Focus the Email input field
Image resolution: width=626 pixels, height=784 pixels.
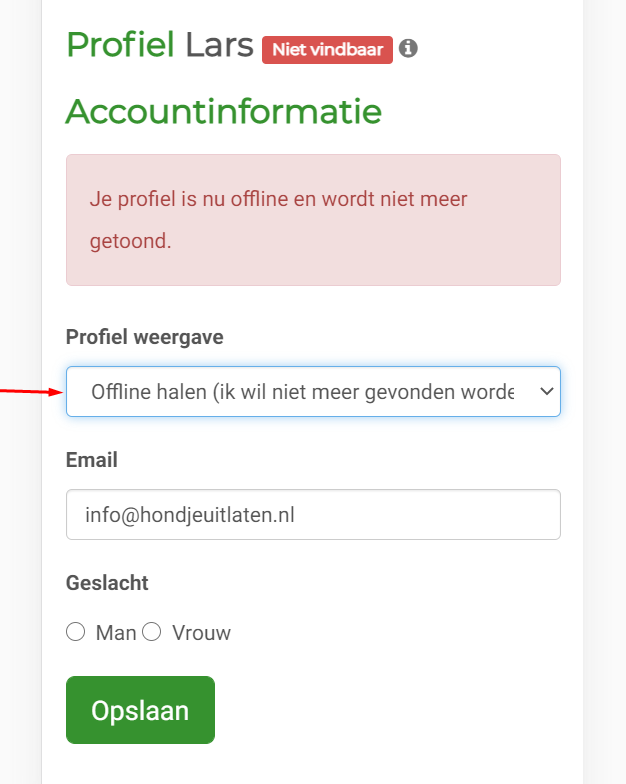tap(313, 514)
